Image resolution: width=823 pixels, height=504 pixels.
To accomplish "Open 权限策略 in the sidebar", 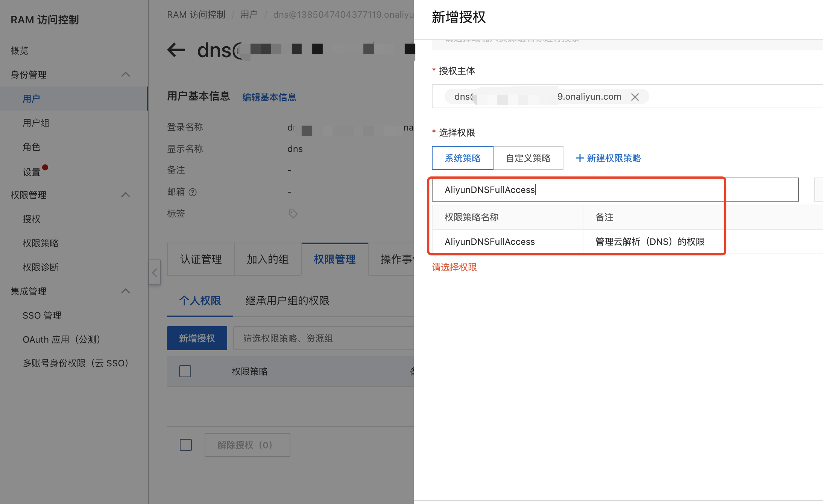I will point(41,243).
